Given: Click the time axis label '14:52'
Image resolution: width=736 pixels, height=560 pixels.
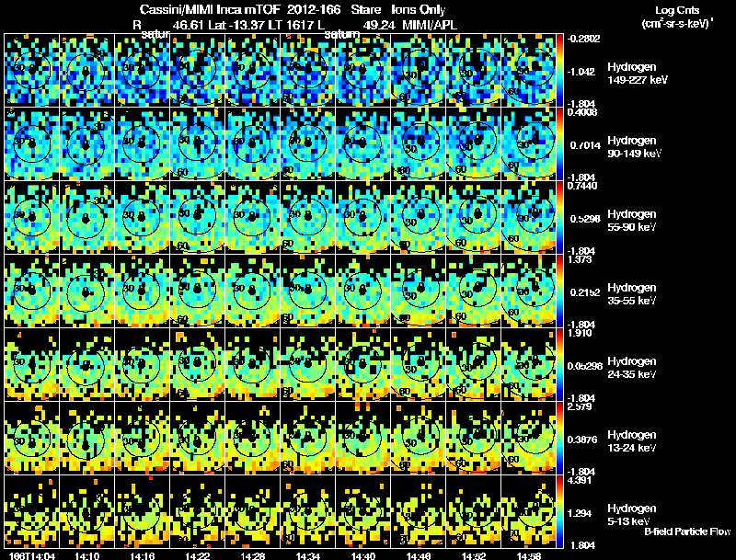Looking at the screenshot, I should pos(473,556).
